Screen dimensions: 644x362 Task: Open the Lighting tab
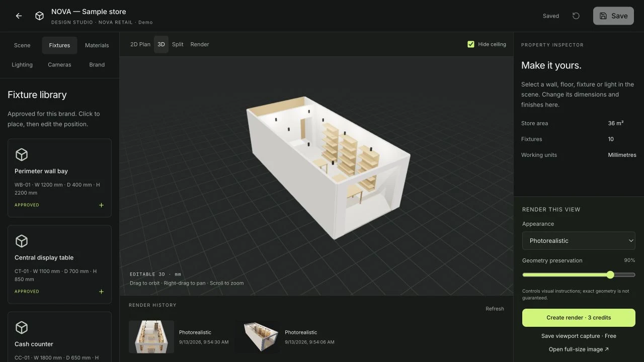coord(22,65)
